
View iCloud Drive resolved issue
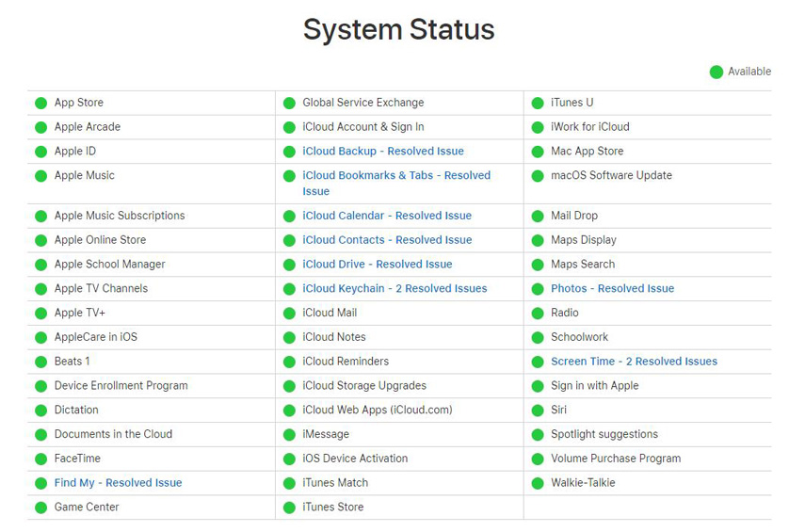377,265
